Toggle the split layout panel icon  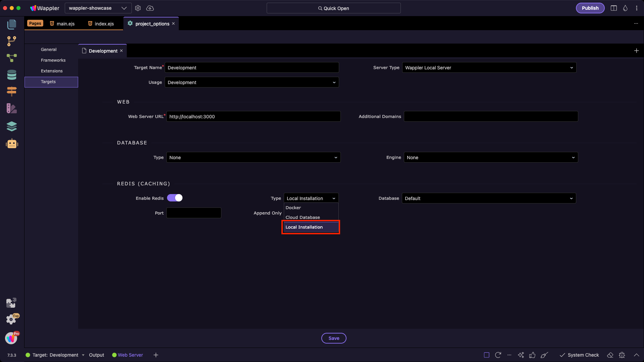[x=614, y=8]
